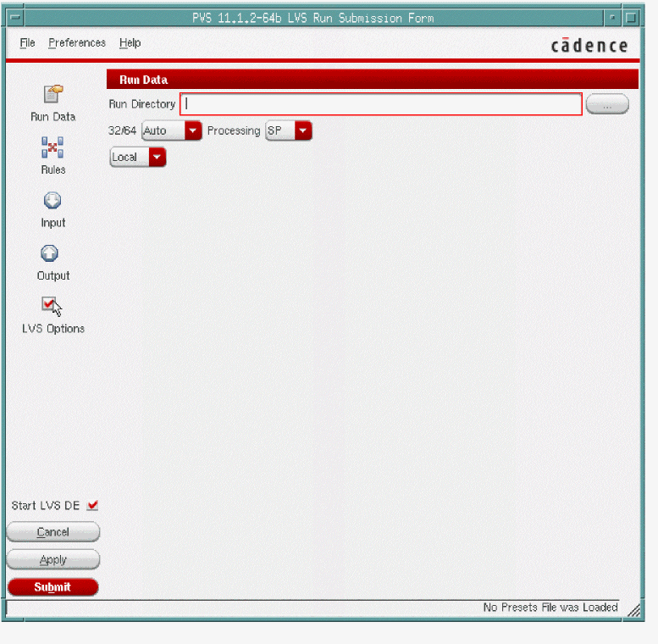Click the resize grip in status bar corner
This screenshot has width=658, height=644.
tap(634, 610)
